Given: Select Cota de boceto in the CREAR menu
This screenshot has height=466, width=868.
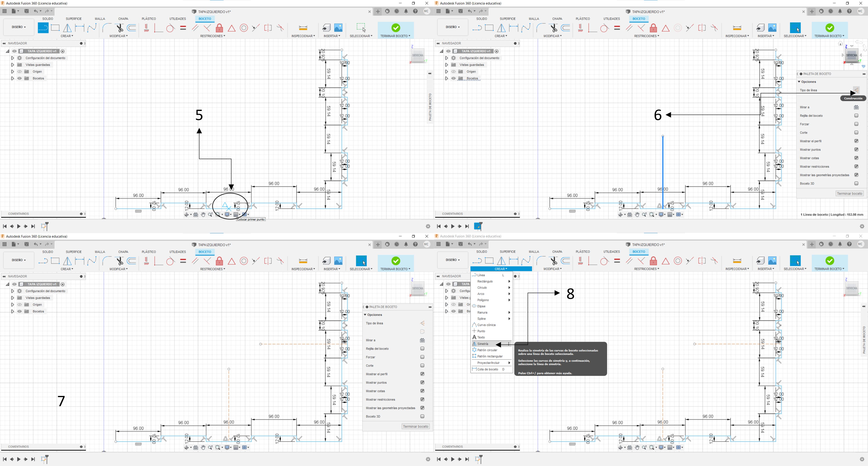Looking at the screenshot, I should point(488,369).
